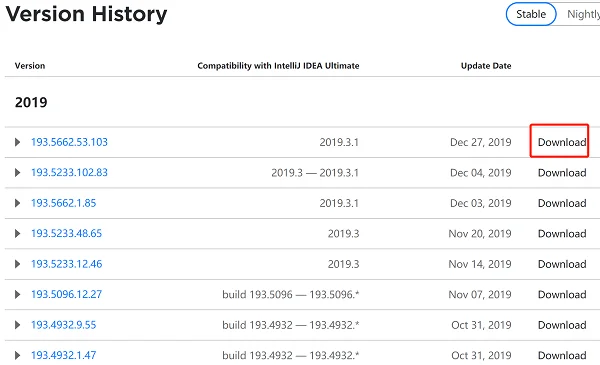
Task: Expand version 193.5233.12.46 row
Action: pyautogui.click(x=17, y=264)
